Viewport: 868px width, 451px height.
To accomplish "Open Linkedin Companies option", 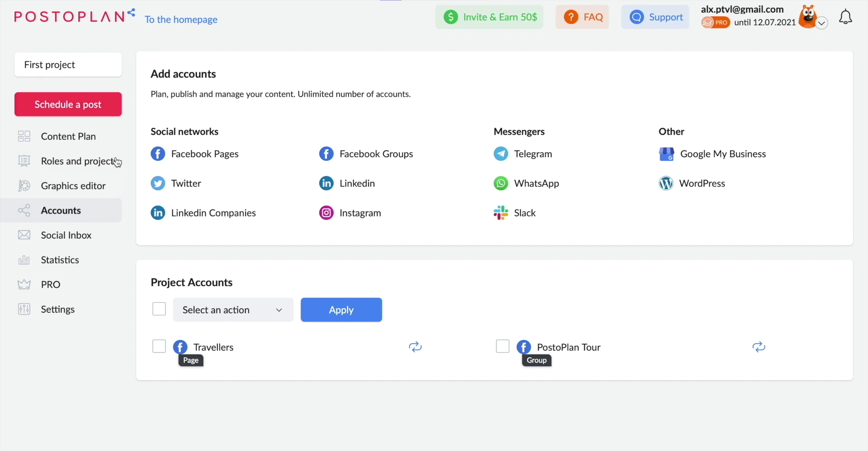I will click(x=213, y=212).
